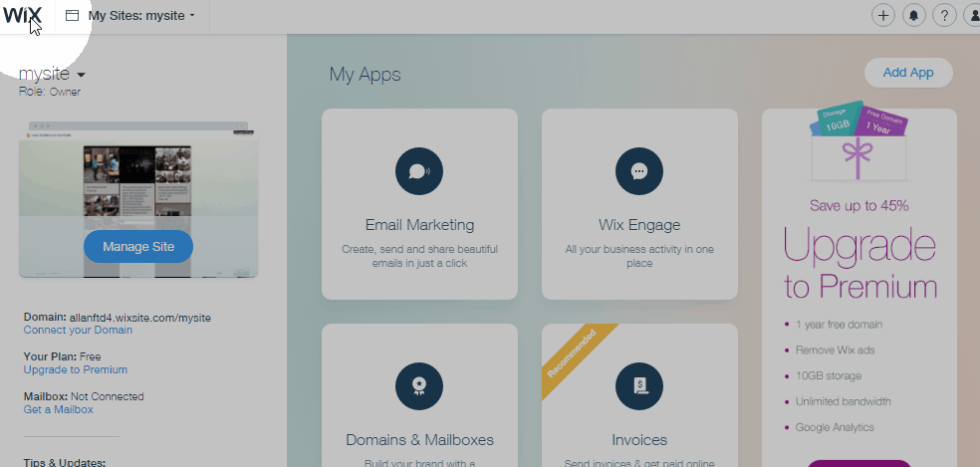Screen dimensions: 980x467
Task: Expand the mysite name dropdown arrow
Action: click(81, 75)
